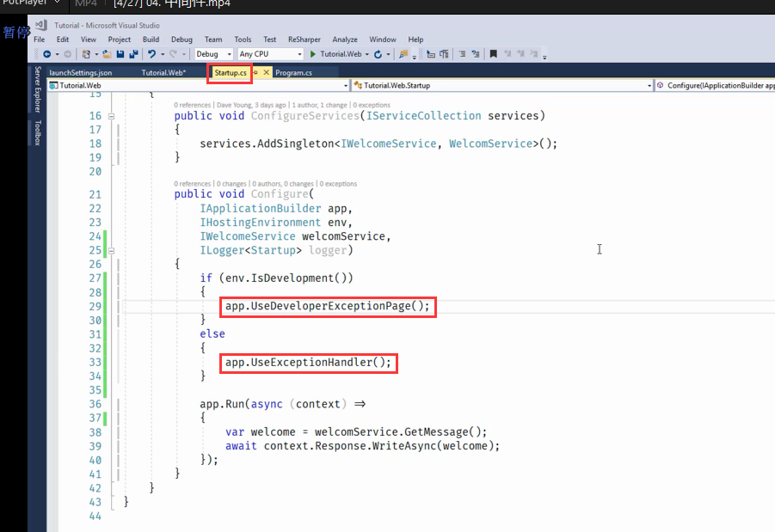Toggle bookmark on current line
The height and width of the screenshot is (532, 775).
(x=493, y=54)
